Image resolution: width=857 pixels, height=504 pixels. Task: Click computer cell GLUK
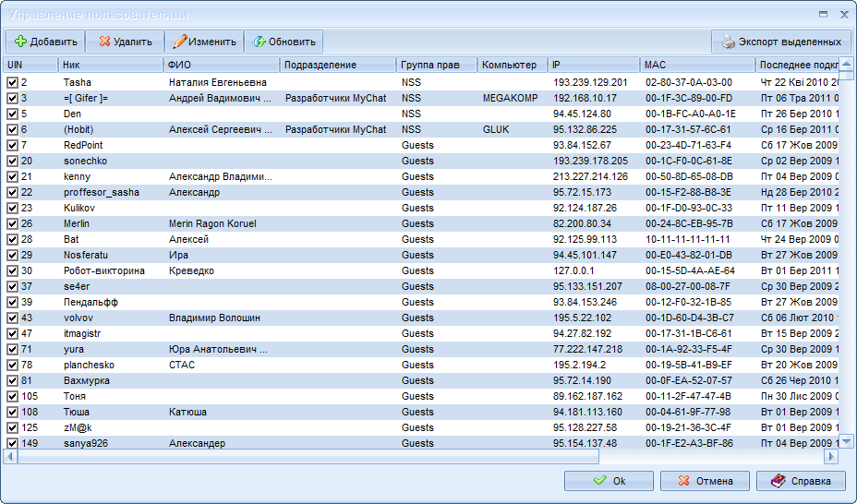496,129
